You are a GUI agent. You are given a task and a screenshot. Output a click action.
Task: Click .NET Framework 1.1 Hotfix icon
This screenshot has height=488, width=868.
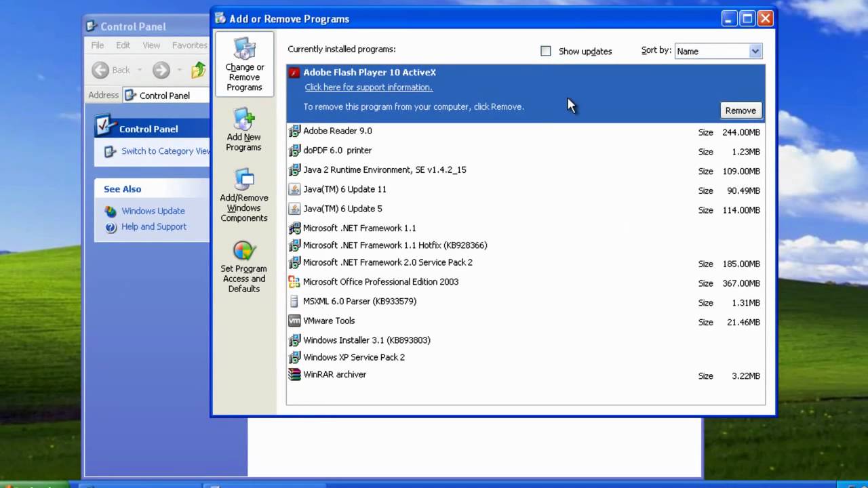pyautogui.click(x=294, y=245)
